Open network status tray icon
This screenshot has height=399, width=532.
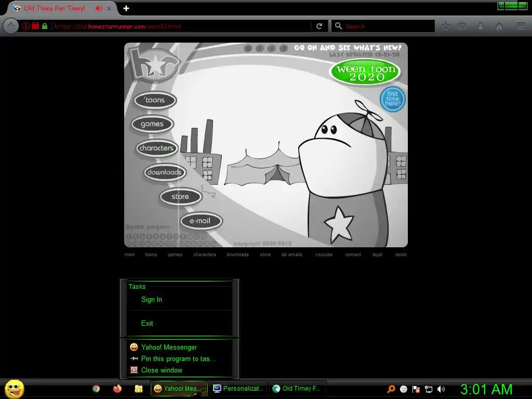coord(429,389)
